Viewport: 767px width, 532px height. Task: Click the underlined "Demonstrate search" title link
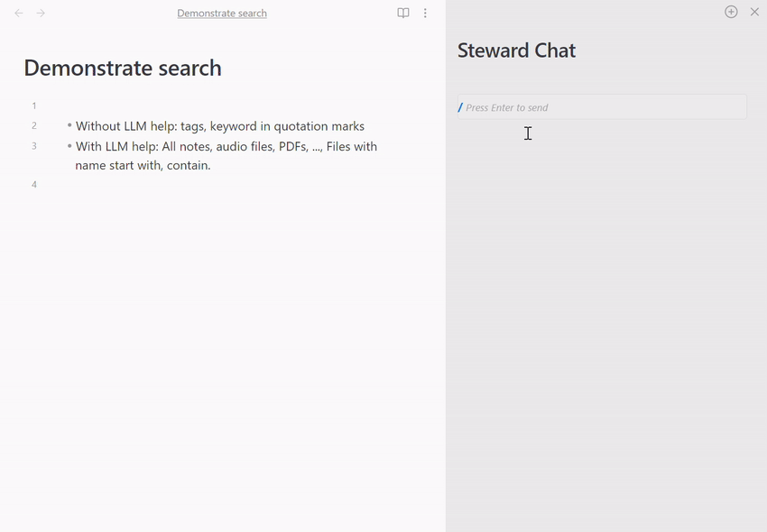click(x=222, y=13)
